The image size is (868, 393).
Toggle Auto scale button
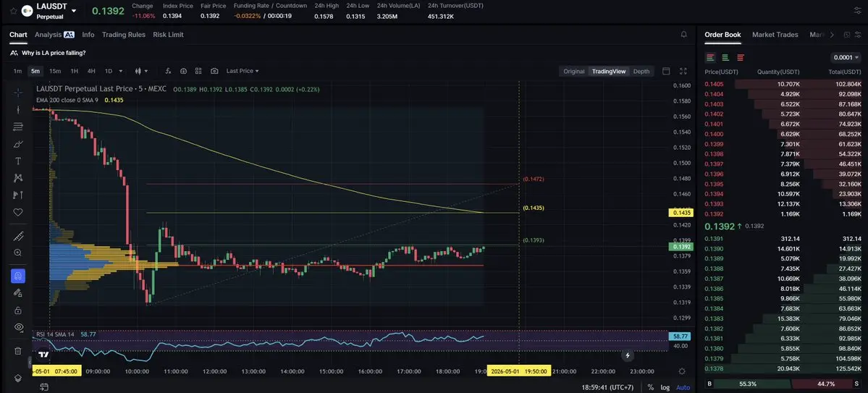[x=683, y=387]
